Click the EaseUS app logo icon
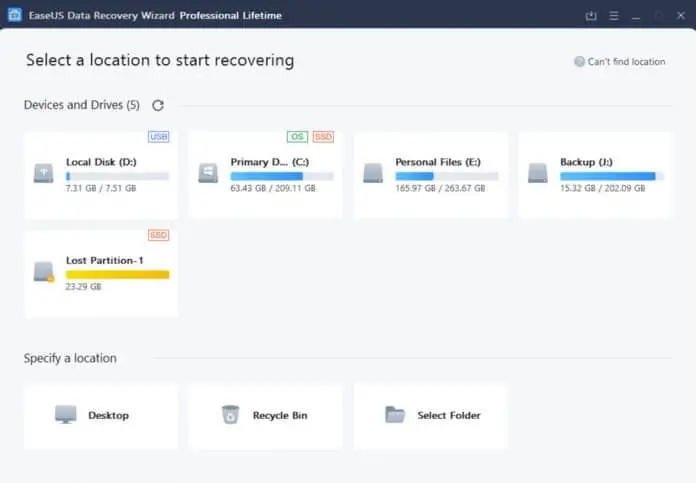Screen dimensions: 696x483 pos(15,16)
